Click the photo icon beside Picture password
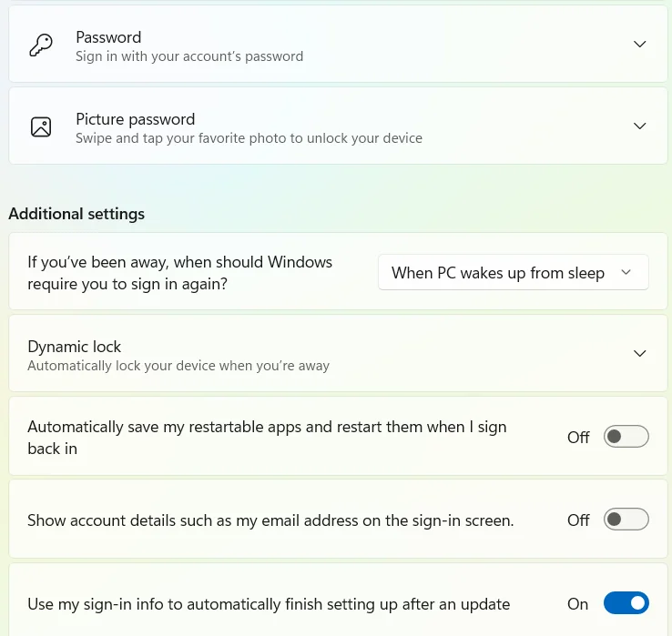 41,126
